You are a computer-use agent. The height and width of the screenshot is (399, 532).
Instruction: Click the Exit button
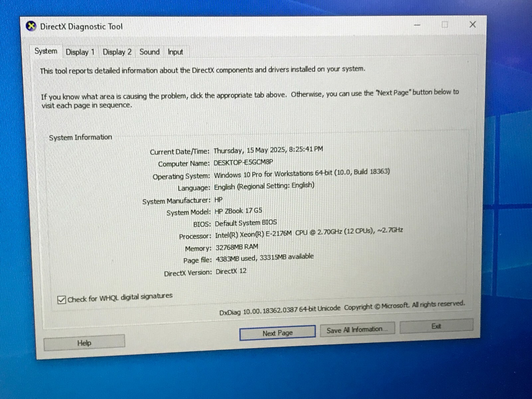click(x=436, y=326)
